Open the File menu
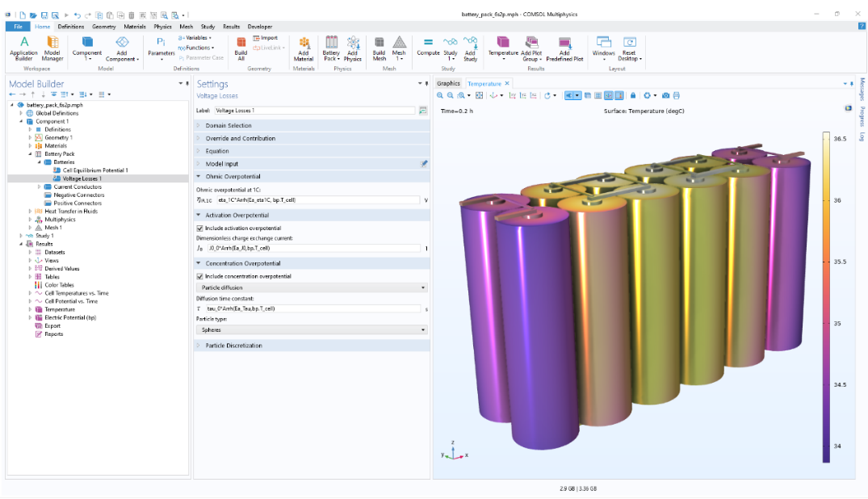This screenshot has height=499, width=868. (18, 27)
